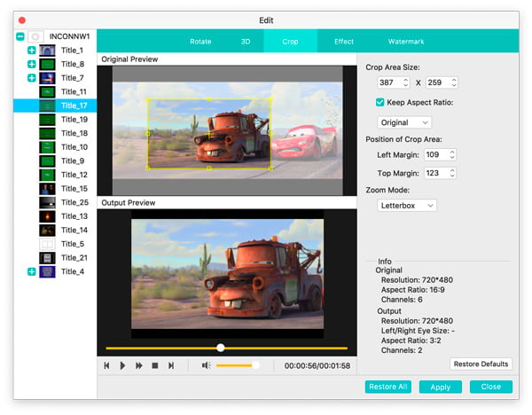Click the Title_25 thumbnail
The height and width of the screenshot is (415, 532).
pyautogui.click(x=47, y=202)
